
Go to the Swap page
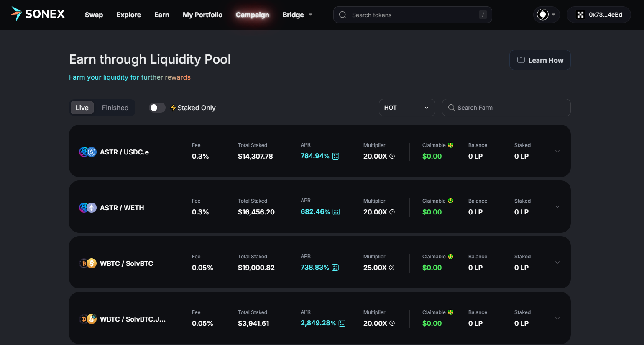point(94,15)
